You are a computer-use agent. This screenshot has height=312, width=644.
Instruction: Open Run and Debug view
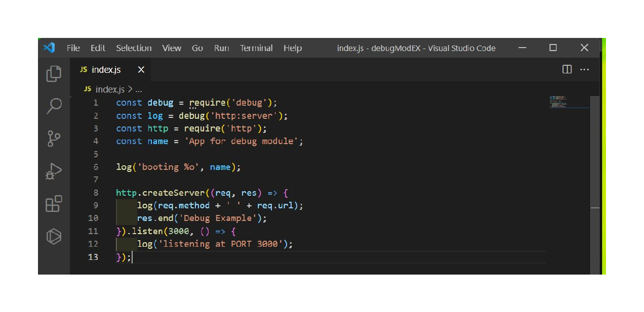click(54, 171)
